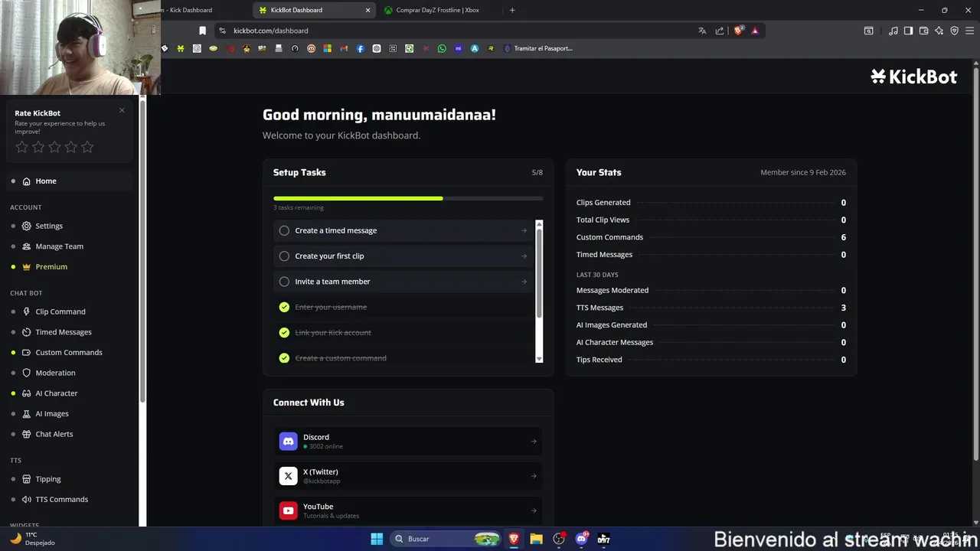Click the share icon in address bar
The width and height of the screenshot is (980, 551).
click(x=720, y=31)
